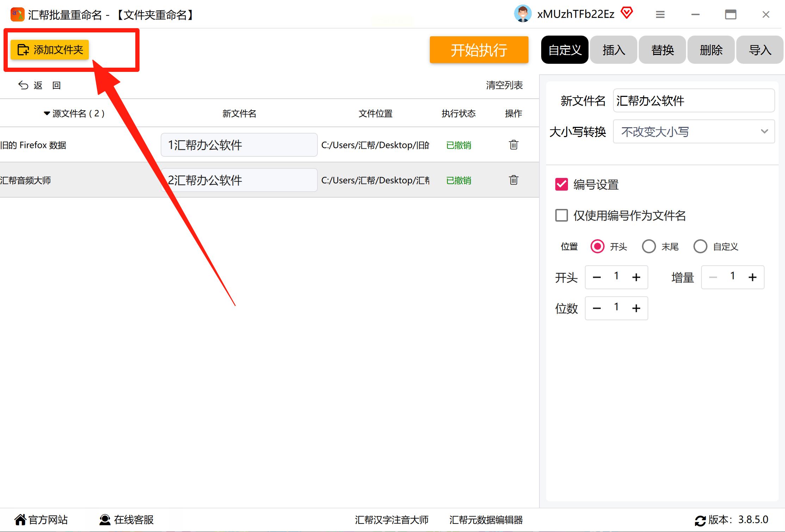Image resolution: width=785 pixels, height=532 pixels.
Task: Open 官方网站 home icon link
Action: pos(20,519)
